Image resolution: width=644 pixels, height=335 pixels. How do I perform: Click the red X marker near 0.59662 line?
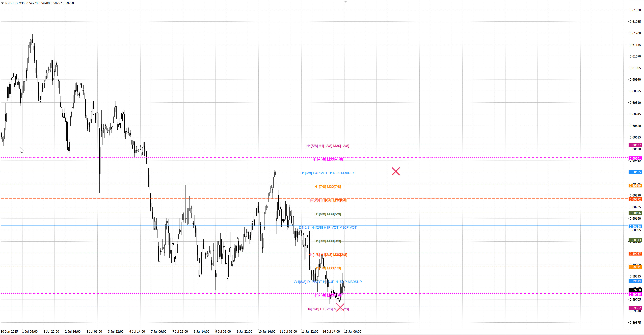[340, 307]
